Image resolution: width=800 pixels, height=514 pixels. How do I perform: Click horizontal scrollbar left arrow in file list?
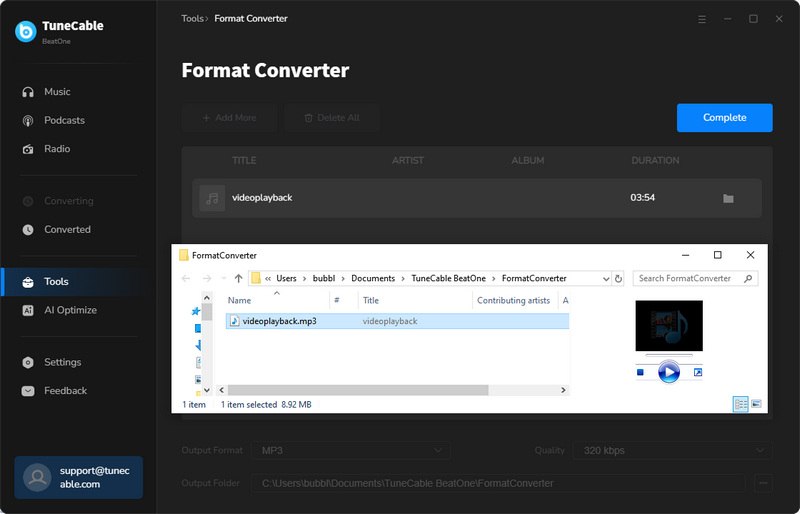tap(221, 390)
